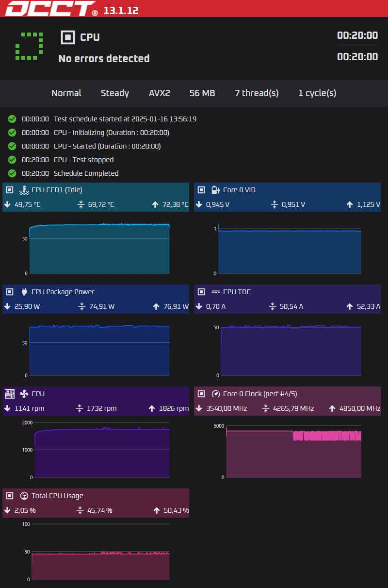Click the OCCT logo in the header
Image resolution: width=388 pixels, height=588 pixels.
[50, 8]
